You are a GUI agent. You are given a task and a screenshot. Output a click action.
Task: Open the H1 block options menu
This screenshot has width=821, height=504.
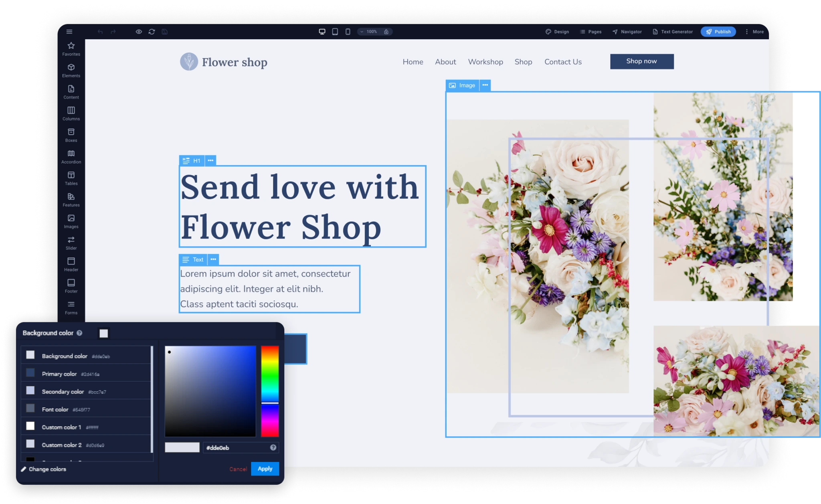point(210,160)
